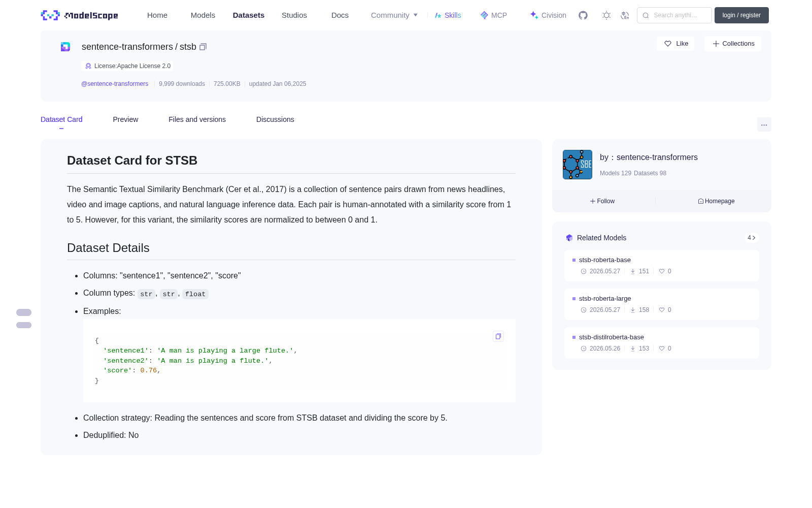Viewport: 812px width, 508px height.
Task: Open the GitHub icon link
Action: click(x=583, y=15)
